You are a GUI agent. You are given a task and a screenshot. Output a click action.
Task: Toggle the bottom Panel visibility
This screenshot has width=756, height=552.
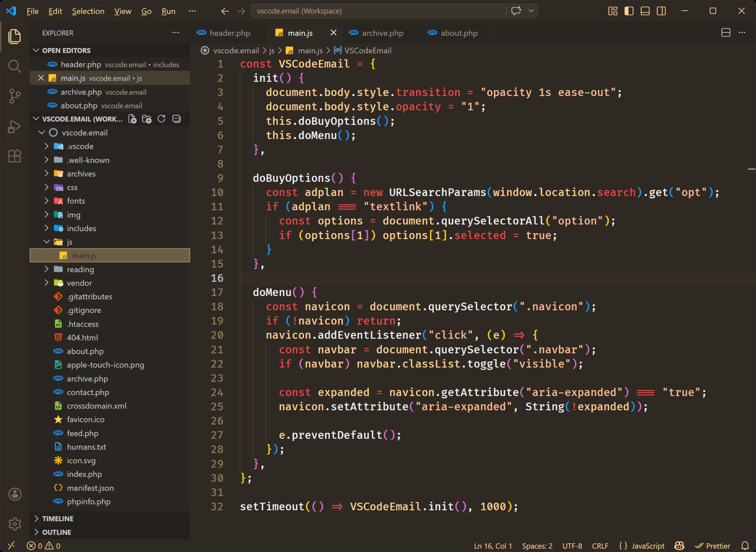[x=645, y=11]
